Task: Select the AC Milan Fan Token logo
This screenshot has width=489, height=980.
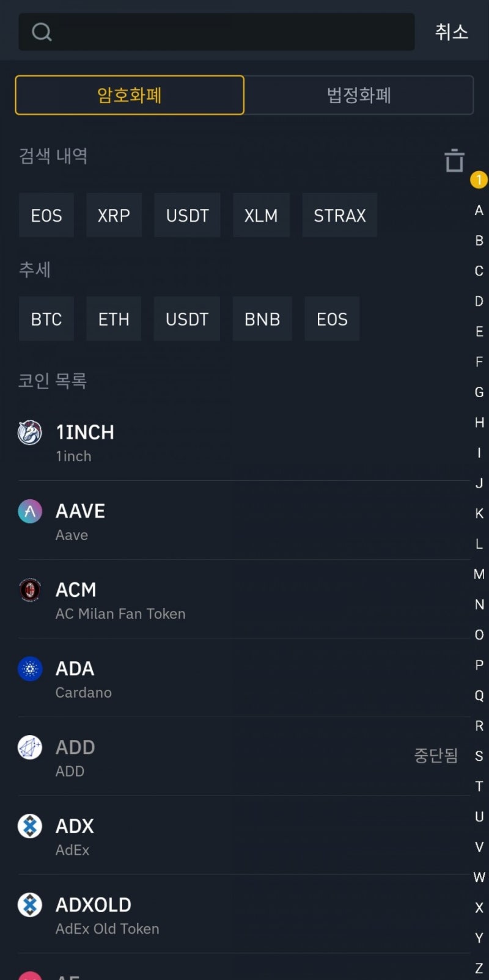Action: 30,590
